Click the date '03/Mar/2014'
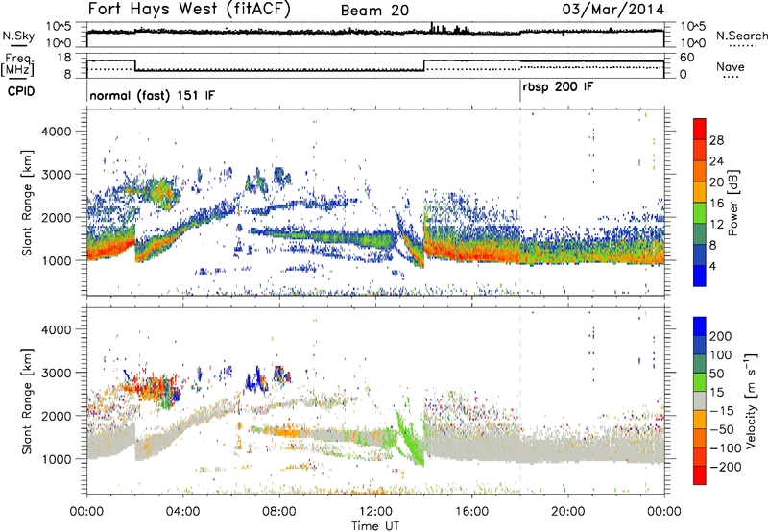 tap(612, 10)
